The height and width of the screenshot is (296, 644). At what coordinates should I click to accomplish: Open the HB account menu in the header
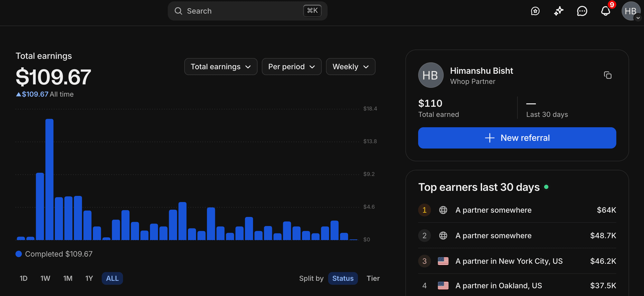point(630,11)
